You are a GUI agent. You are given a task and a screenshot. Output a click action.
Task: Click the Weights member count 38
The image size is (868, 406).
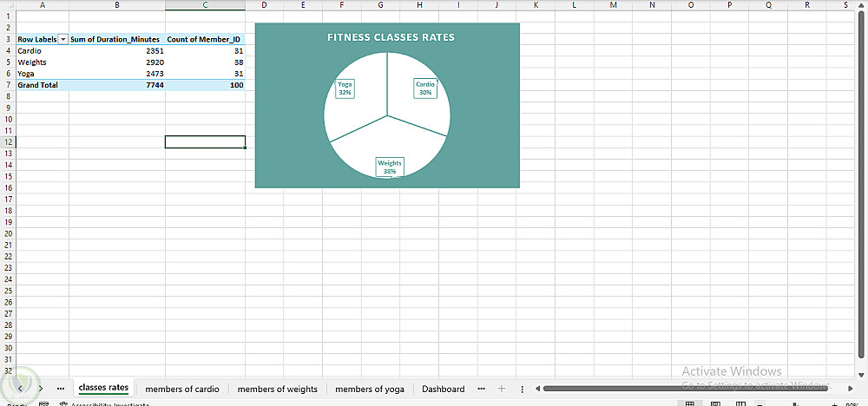pos(205,62)
